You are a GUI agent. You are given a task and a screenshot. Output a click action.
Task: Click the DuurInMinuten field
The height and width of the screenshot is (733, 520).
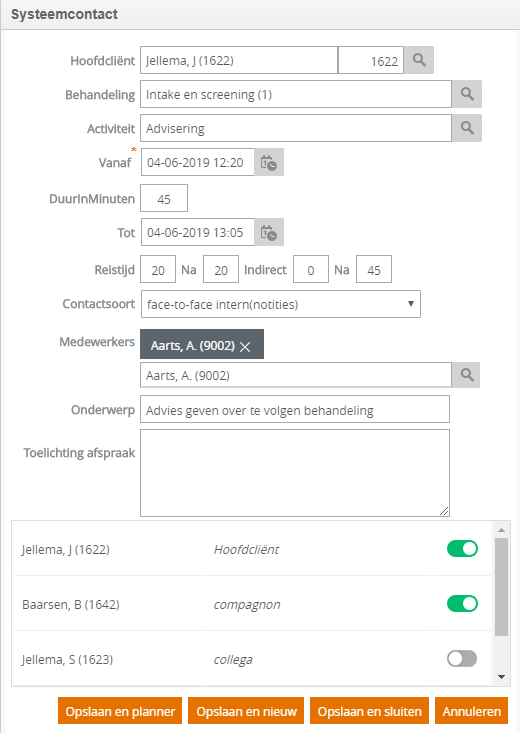[164, 198]
